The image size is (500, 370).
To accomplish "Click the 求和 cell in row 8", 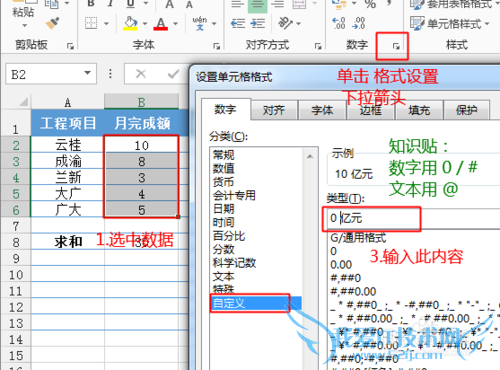I will point(68,242).
